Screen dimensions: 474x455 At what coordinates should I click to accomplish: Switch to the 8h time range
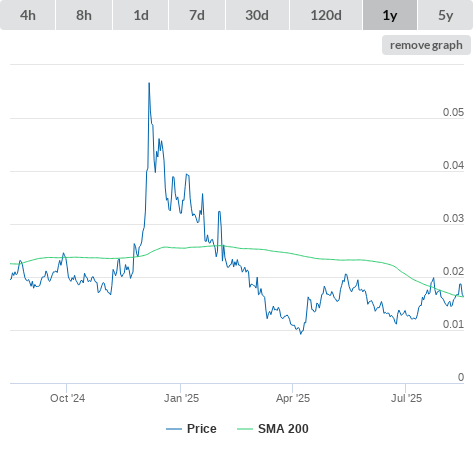(x=84, y=15)
